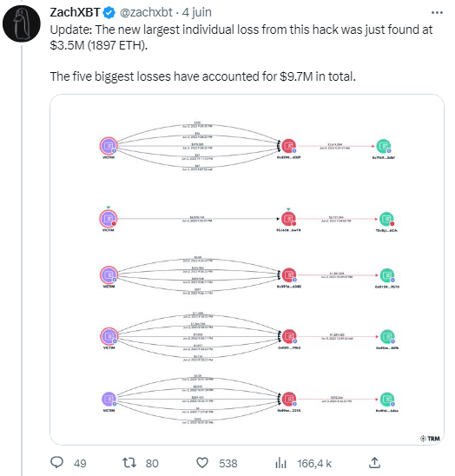Open the @zachxbt handle link
455x476 pixels.
(x=146, y=12)
